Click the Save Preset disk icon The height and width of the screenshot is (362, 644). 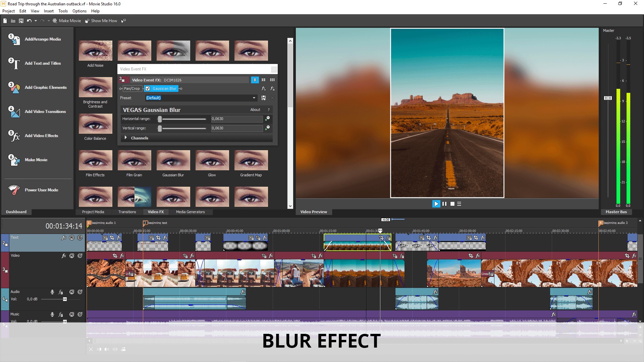coord(264,98)
